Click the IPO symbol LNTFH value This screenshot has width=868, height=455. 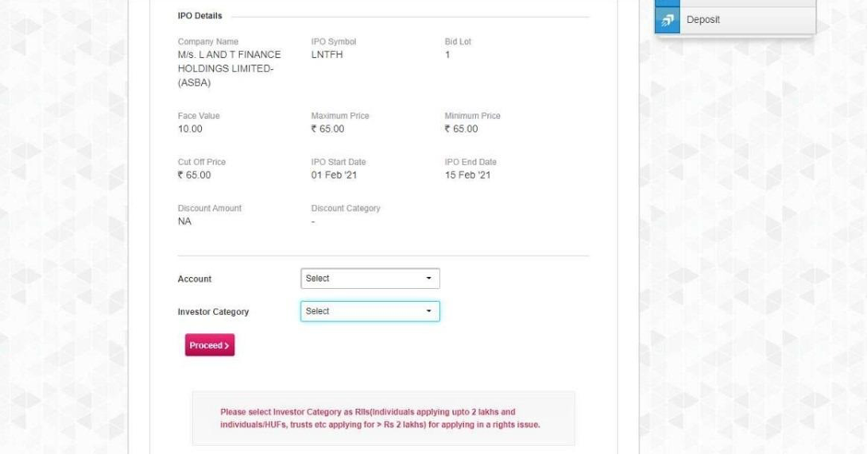tap(327, 55)
